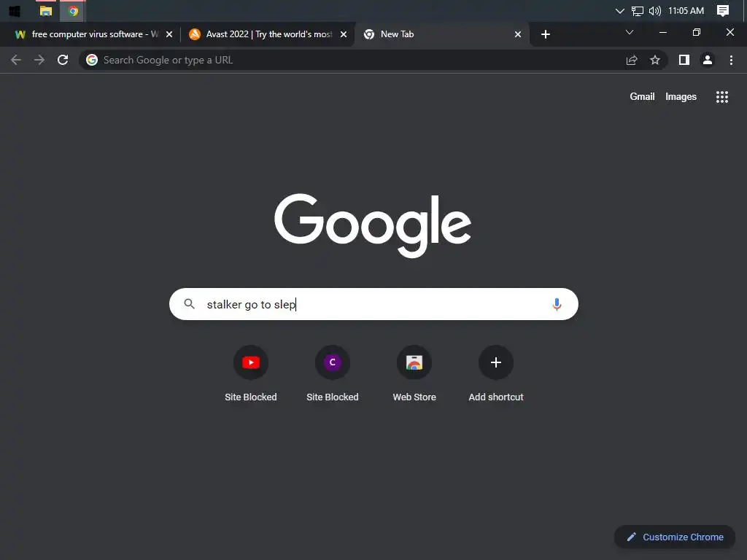Open the Customize Chrome button
The height and width of the screenshot is (560, 747).
tap(675, 537)
